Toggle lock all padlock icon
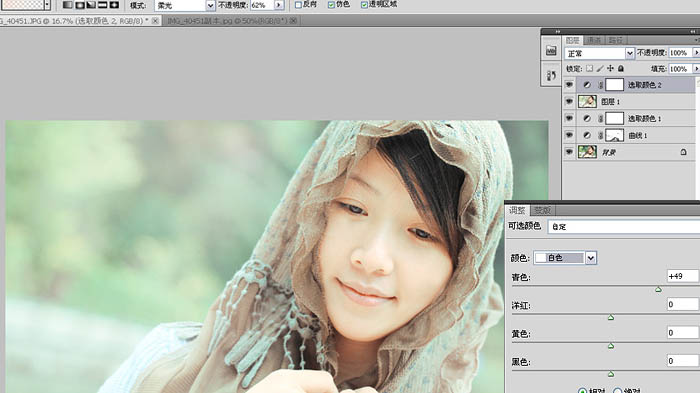 621,68
